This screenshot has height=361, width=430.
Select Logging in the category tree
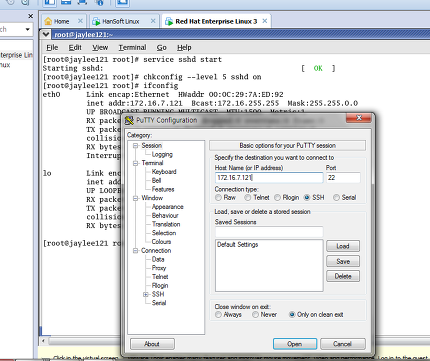162,155
